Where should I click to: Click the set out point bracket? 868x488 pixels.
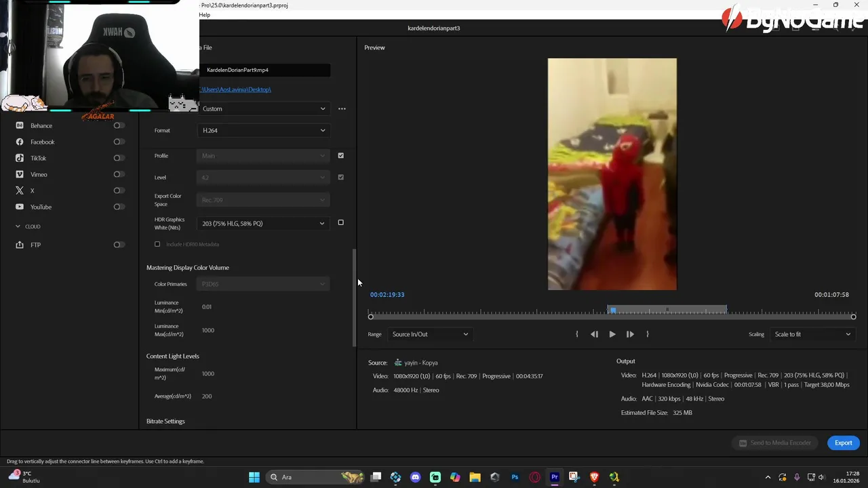pyautogui.click(x=648, y=334)
